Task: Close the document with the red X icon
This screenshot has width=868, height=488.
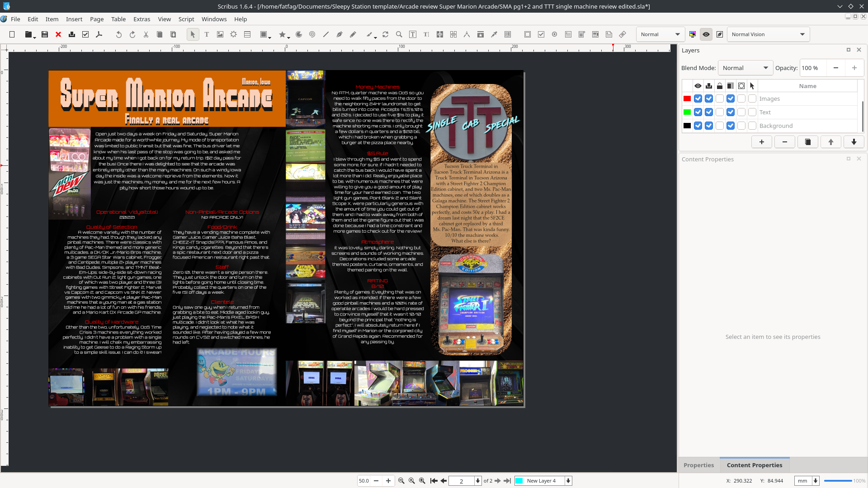Action: pos(58,34)
